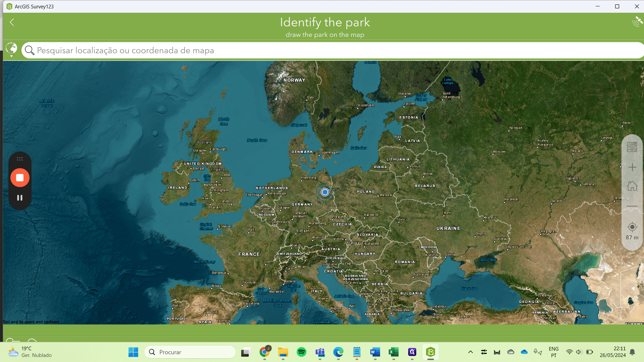The image size is (644, 362).
Task: Open the Windows Start menu
Action: pos(133,352)
